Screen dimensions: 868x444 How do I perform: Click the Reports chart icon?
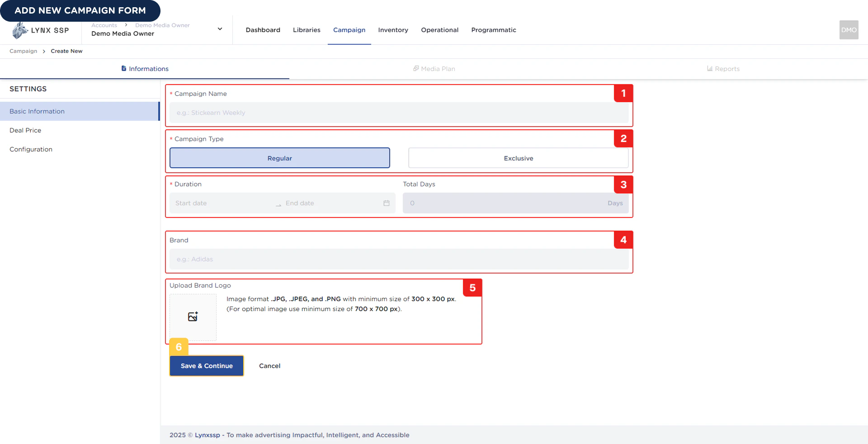click(x=710, y=69)
